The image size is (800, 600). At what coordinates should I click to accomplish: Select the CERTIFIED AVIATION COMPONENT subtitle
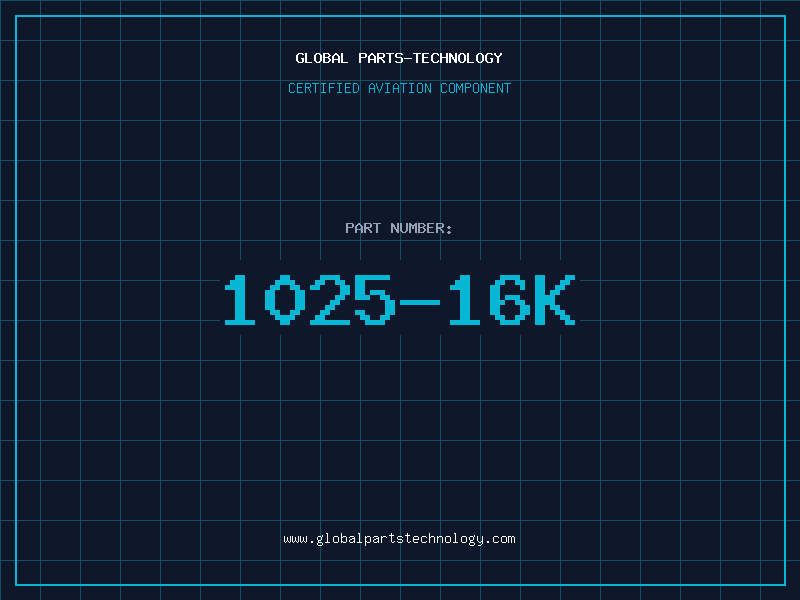[x=399, y=88]
